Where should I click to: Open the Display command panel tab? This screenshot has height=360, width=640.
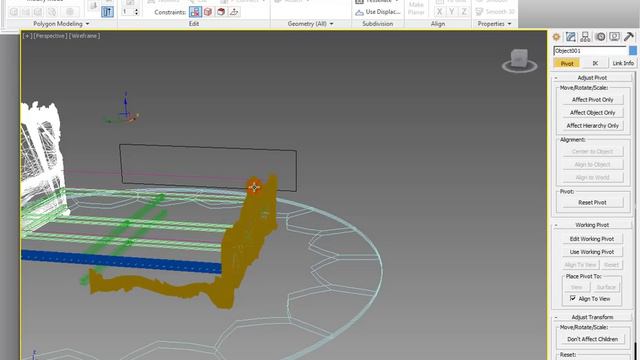614,37
